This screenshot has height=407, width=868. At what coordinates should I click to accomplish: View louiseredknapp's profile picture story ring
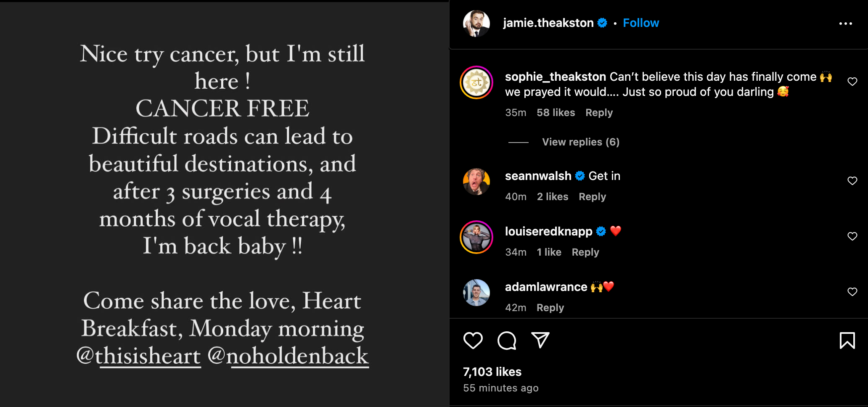point(476,237)
